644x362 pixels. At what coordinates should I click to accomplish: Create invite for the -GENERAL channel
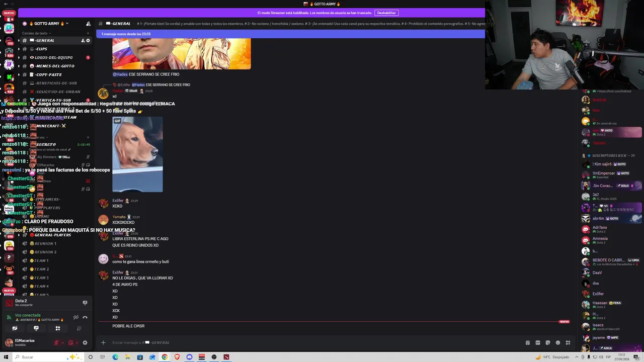(83, 40)
